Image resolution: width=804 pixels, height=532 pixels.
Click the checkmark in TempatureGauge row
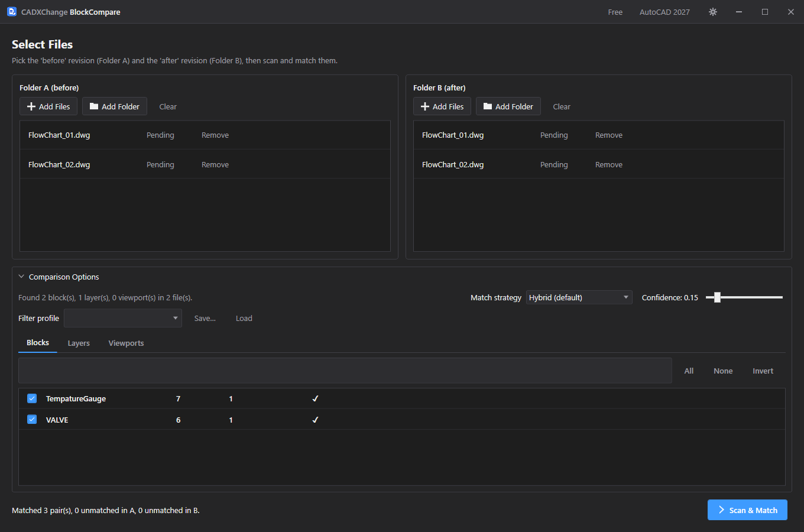click(x=315, y=399)
